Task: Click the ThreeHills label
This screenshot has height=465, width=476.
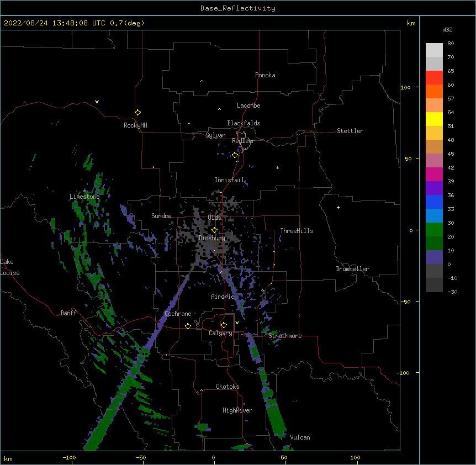Action: click(x=297, y=231)
